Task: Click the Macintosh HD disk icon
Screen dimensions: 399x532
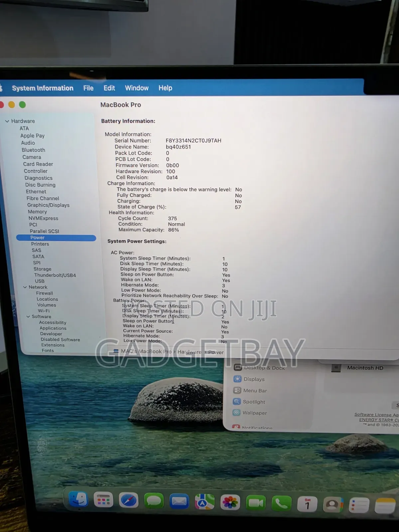Action: tap(336, 368)
